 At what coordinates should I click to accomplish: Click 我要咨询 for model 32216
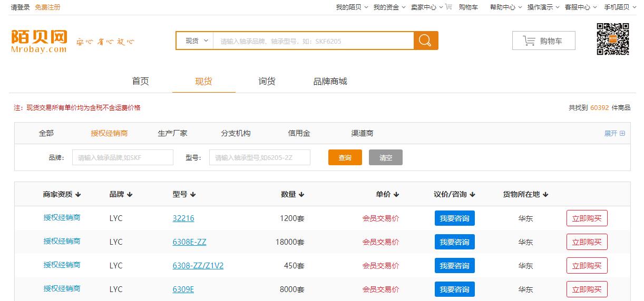454,218
